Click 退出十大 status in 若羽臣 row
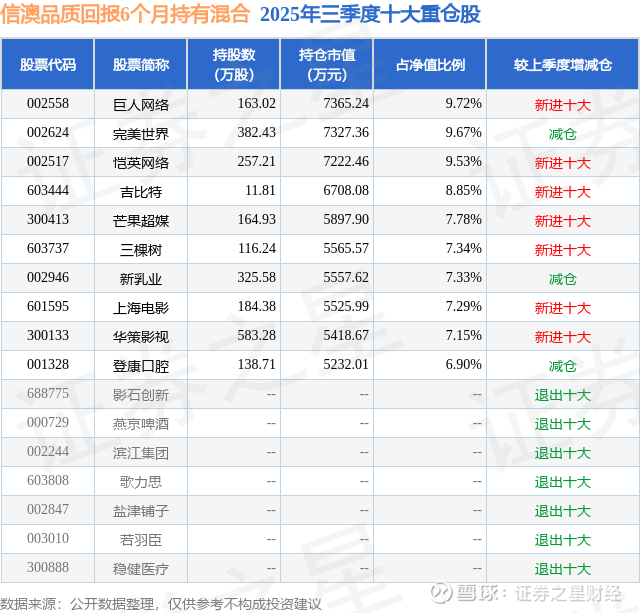The width and height of the screenshot is (640, 613). coord(563,540)
